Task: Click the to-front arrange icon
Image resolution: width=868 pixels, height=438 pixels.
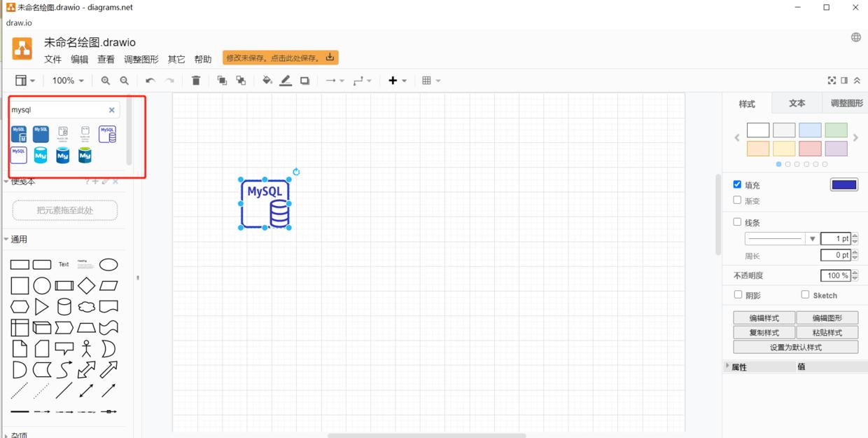Action: pyautogui.click(x=222, y=81)
